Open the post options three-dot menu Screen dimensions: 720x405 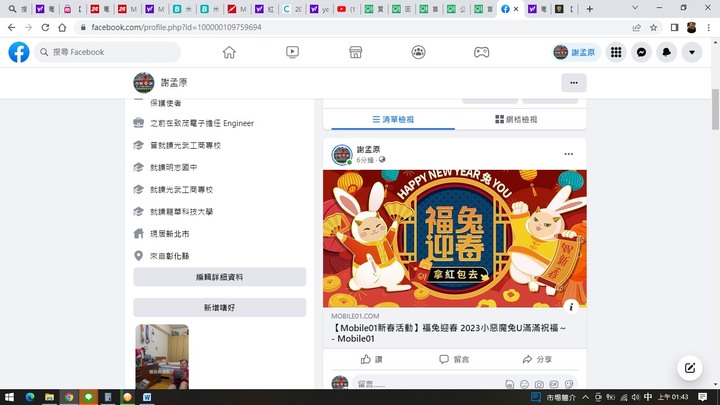pos(568,154)
